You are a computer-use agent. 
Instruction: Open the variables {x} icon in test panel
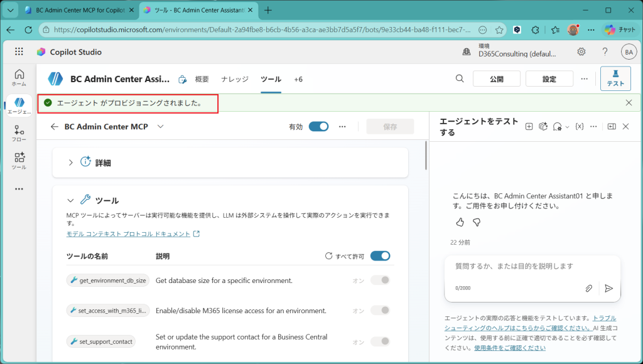pos(580,127)
